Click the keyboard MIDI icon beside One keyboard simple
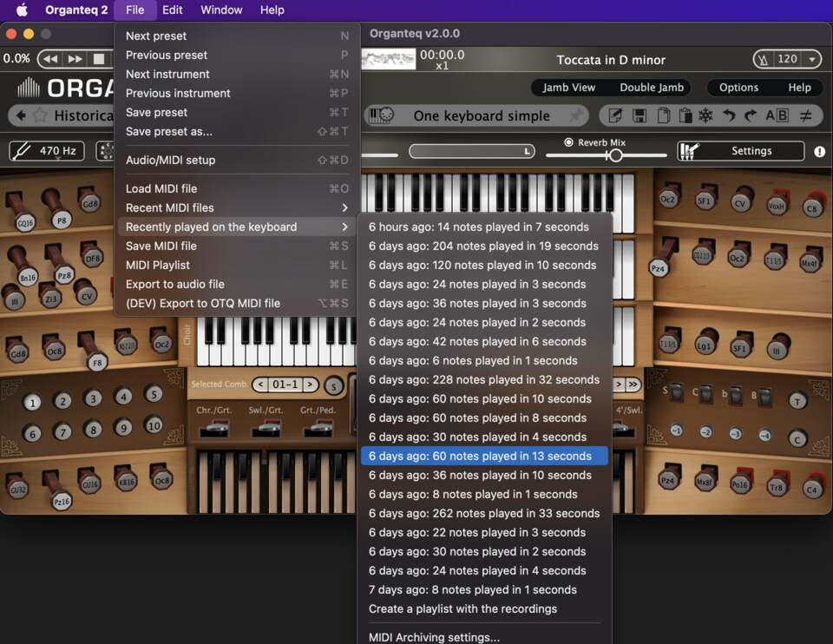The width and height of the screenshot is (833, 644). 380,115
